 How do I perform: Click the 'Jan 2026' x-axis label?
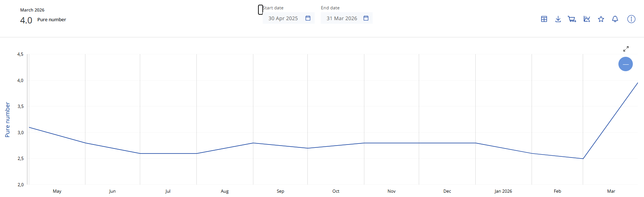click(503, 191)
